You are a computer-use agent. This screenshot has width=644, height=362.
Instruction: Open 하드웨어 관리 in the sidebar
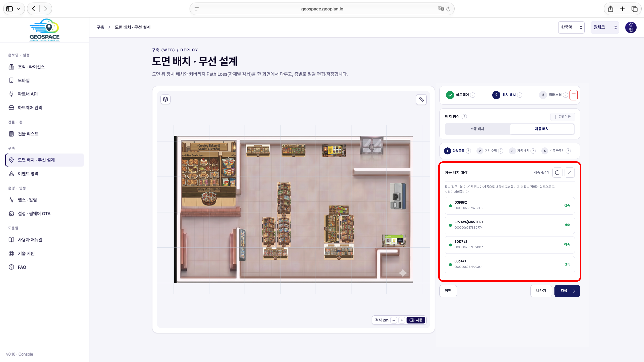[45, 108]
